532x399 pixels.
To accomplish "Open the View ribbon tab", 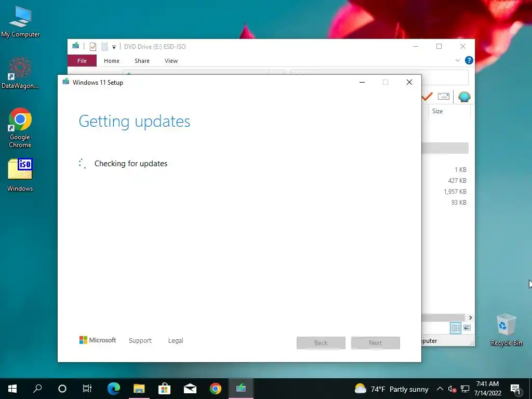I will [171, 61].
